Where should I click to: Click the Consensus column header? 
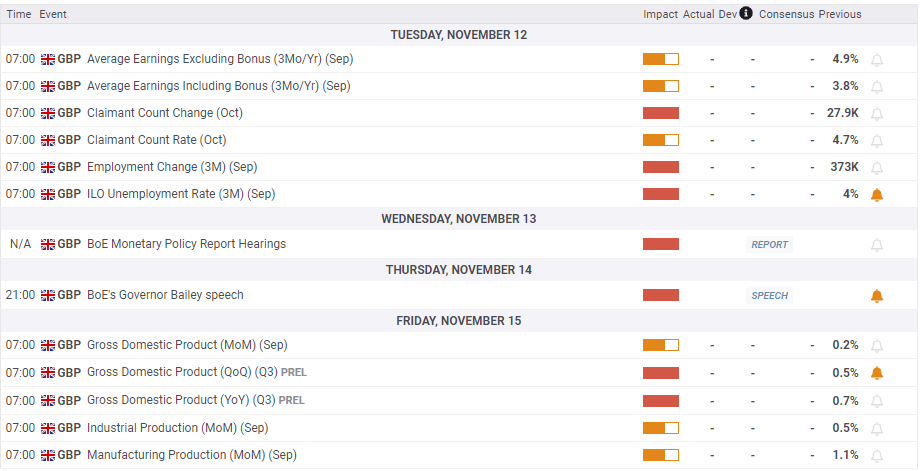pos(786,14)
